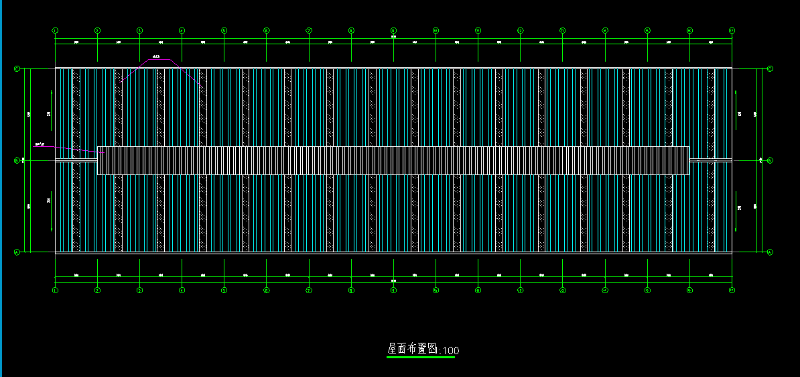Viewport: 800px width, 377px height.
Task: Select the axis bubble on the left at the roof's upper edge
Action: tap(16, 68)
